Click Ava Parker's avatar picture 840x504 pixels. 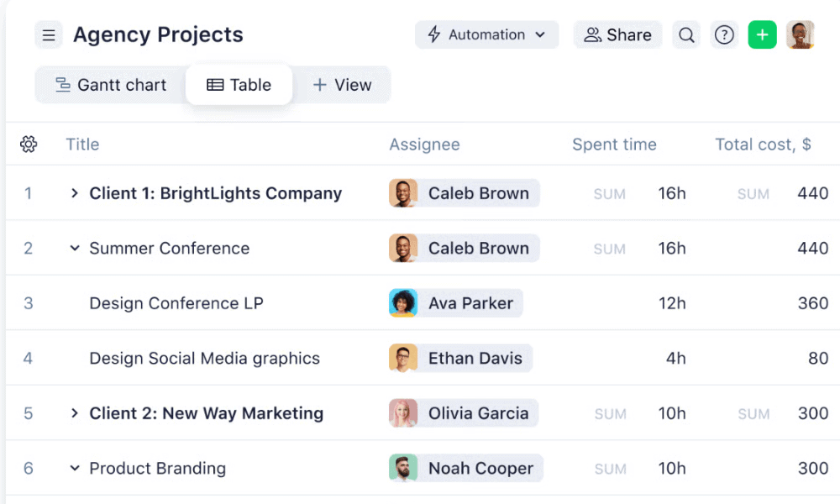(x=403, y=303)
